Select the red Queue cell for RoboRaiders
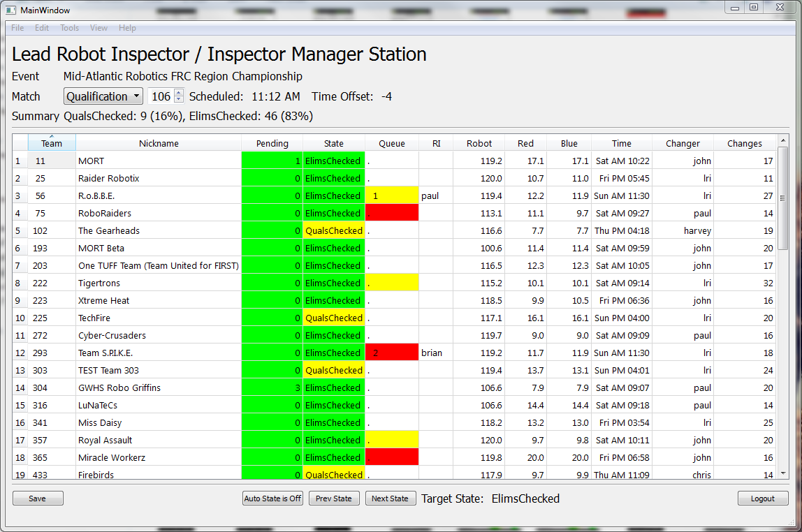 (x=391, y=213)
